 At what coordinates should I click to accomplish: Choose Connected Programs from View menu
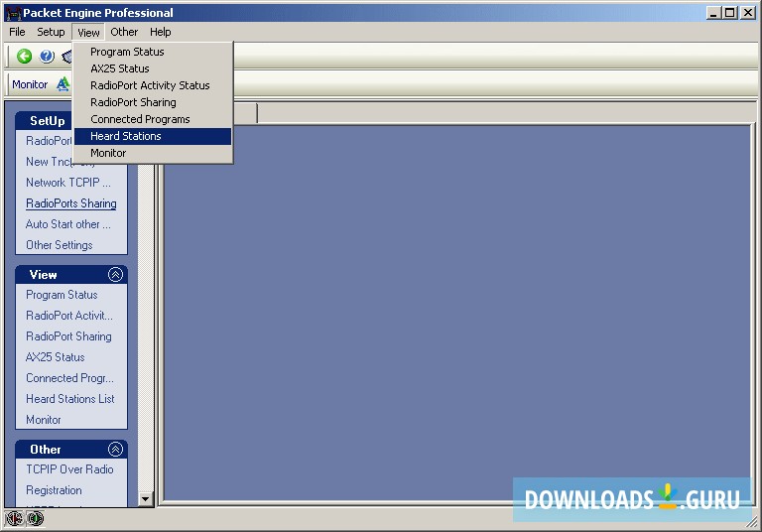click(x=153, y=119)
